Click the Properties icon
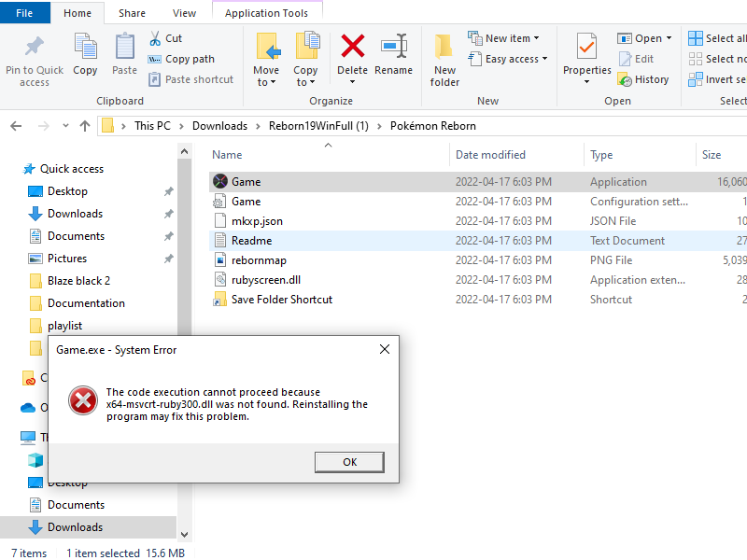747x560 pixels. point(587,46)
